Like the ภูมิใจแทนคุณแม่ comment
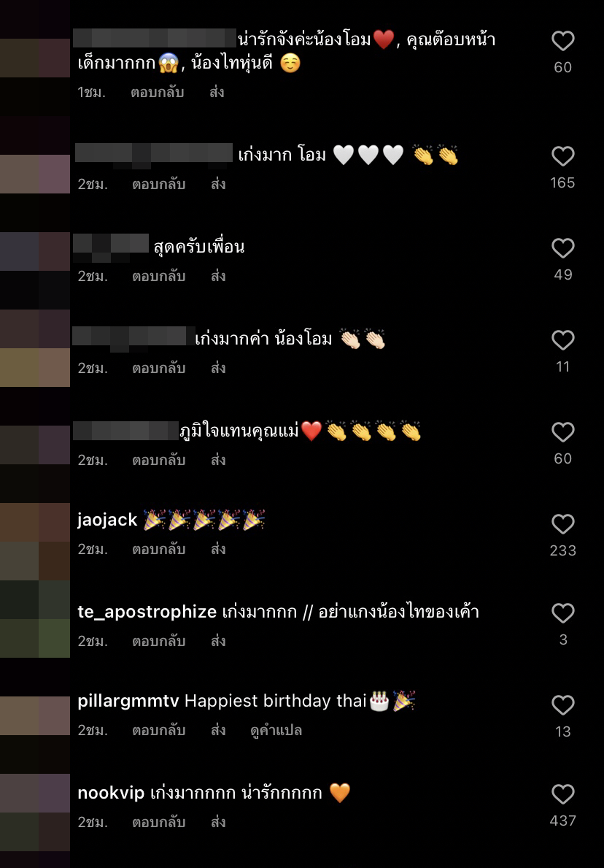The width and height of the screenshot is (604, 868). [x=562, y=431]
